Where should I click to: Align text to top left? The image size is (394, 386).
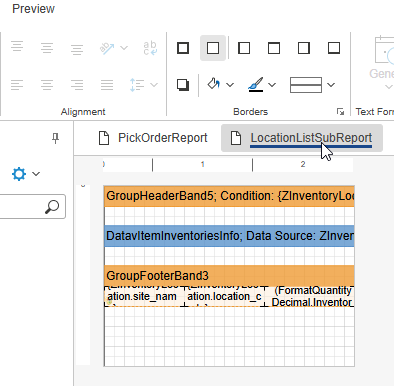[17, 46]
